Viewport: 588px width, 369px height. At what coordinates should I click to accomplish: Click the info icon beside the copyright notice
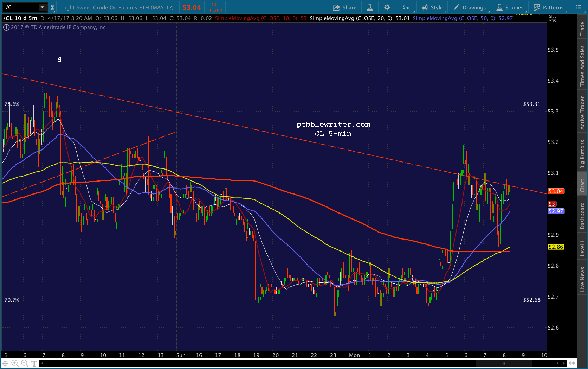[x=6, y=27]
